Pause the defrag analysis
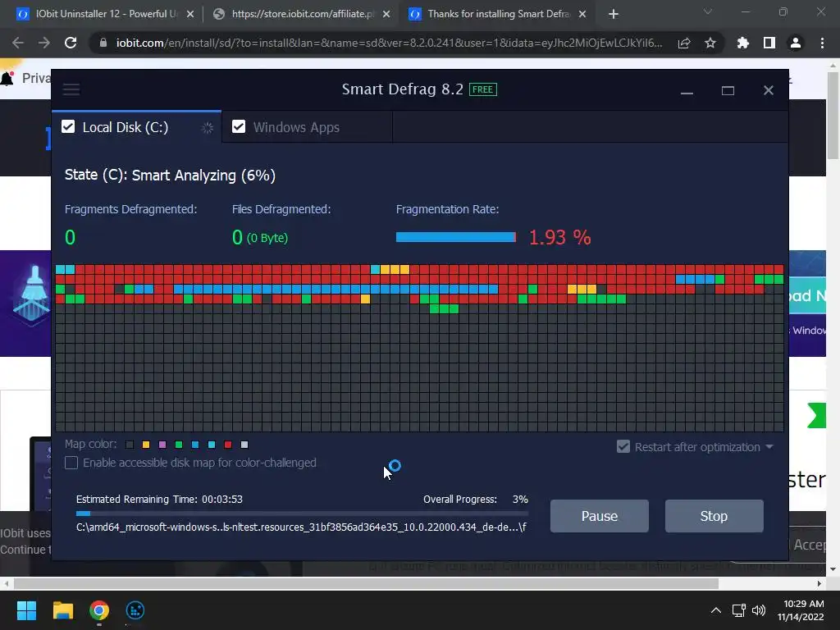Viewport: 840px width, 630px height. [x=600, y=517]
